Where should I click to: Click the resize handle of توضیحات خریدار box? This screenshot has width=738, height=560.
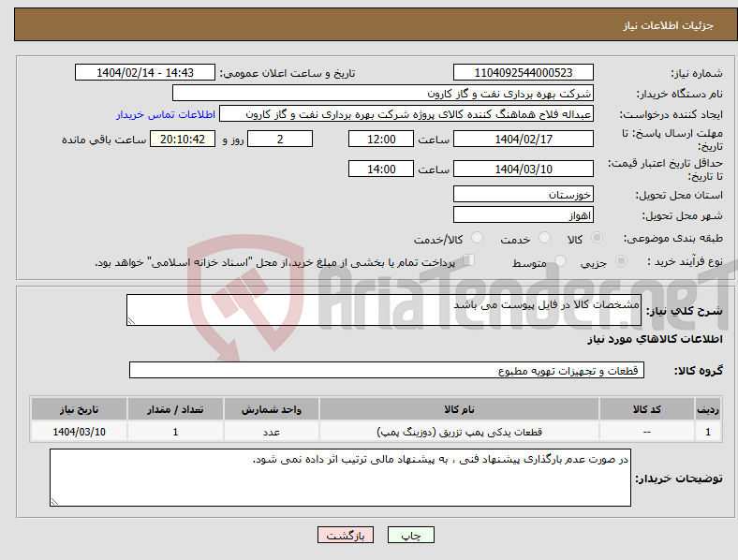(54, 502)
